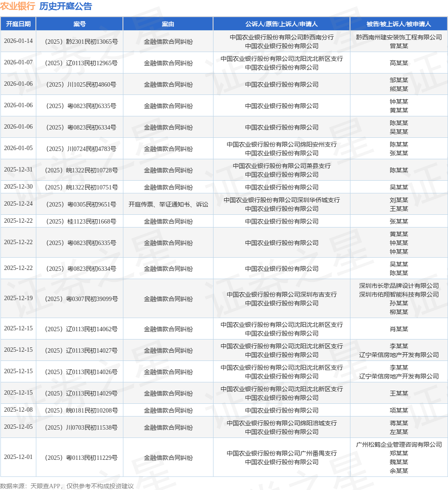Click defendant 蒋某某
448x490 pixels.
(x=399, y=423)
